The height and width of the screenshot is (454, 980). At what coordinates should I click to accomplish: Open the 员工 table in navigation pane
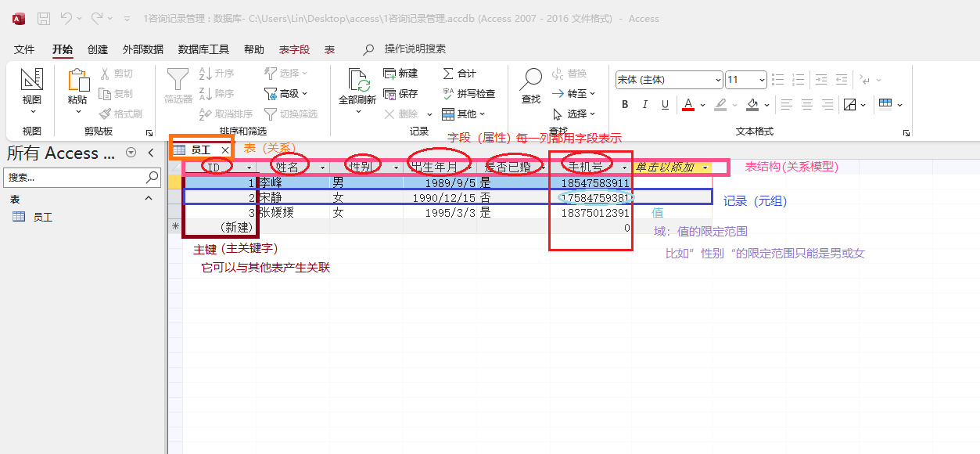point(42,217)
